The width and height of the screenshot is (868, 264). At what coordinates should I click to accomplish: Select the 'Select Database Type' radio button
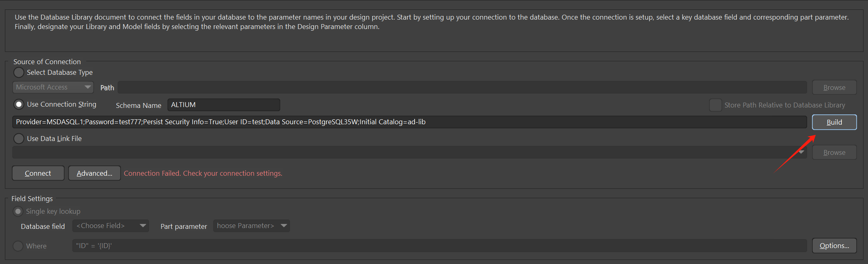[19, 72]
